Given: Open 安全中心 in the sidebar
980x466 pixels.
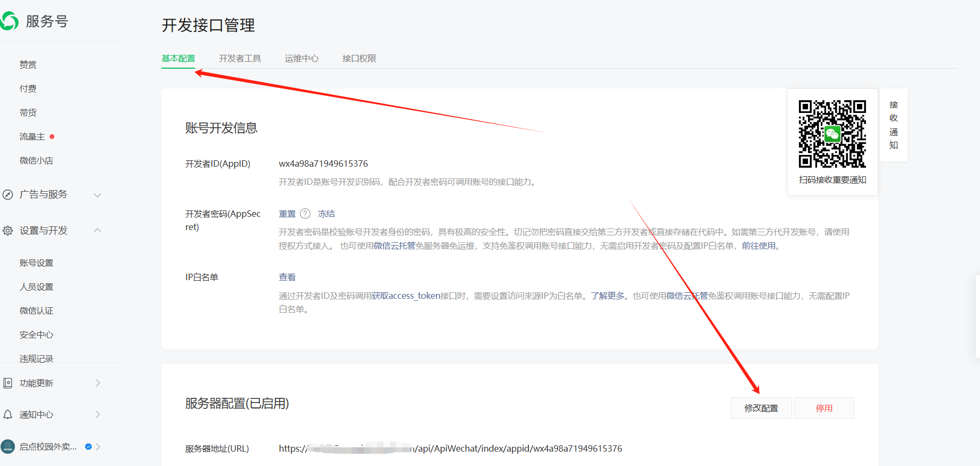Looking at the screenshot, I should [x=36, y=334].
